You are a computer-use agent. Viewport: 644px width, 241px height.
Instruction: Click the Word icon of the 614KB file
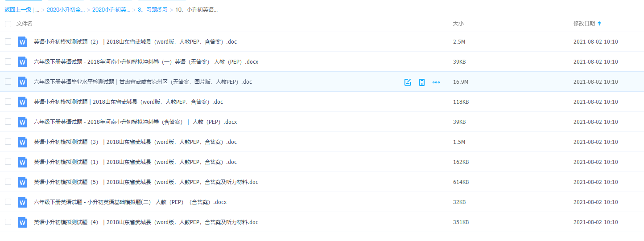pyautogui.click(x=22, y=182)
